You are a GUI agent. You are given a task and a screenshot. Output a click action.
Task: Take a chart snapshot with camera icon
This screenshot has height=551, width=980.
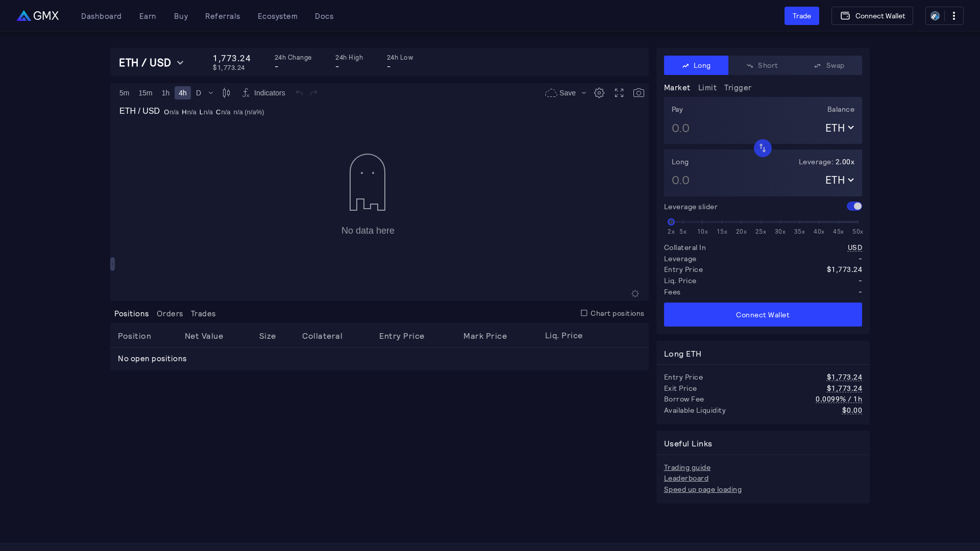[639, 93]
